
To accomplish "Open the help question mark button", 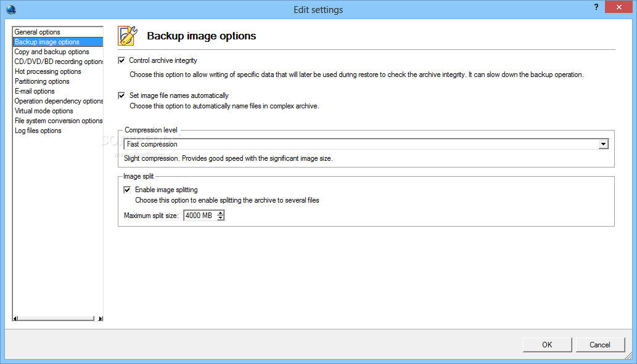I will coord(596,7).
